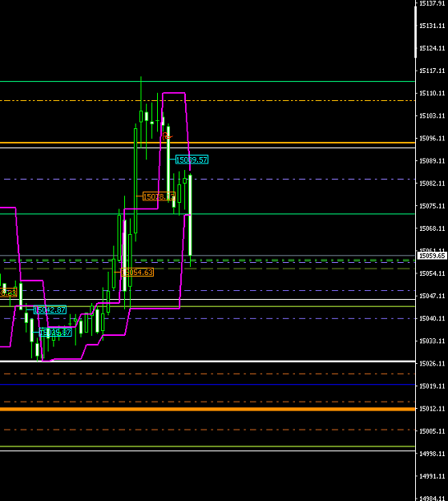Select the cyan 15089.57 price label

(192, 160)
